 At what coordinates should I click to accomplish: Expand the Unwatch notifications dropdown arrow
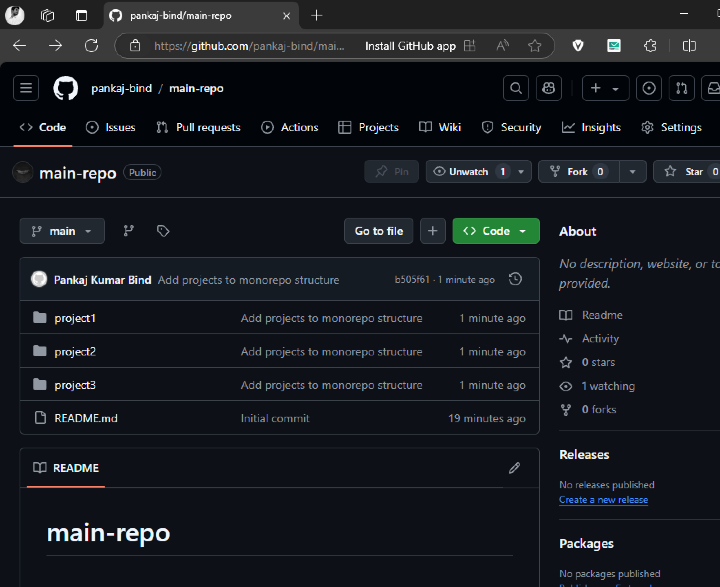(x=521, y=171)
